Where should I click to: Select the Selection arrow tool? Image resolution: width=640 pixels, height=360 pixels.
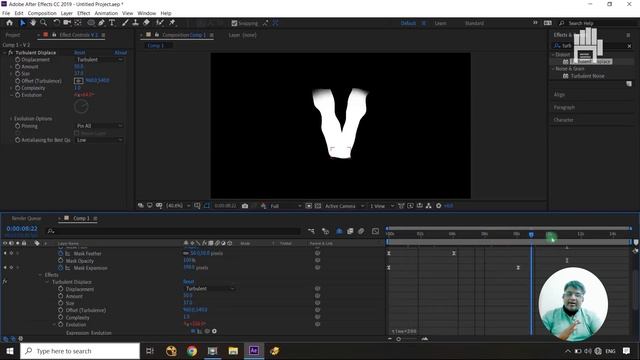(x=22, y=23)
